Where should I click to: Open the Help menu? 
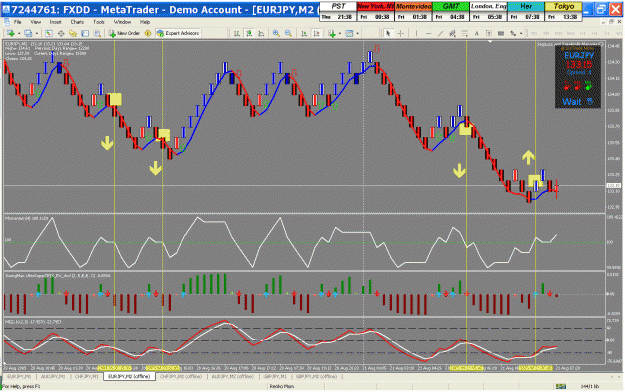(145, 22)
